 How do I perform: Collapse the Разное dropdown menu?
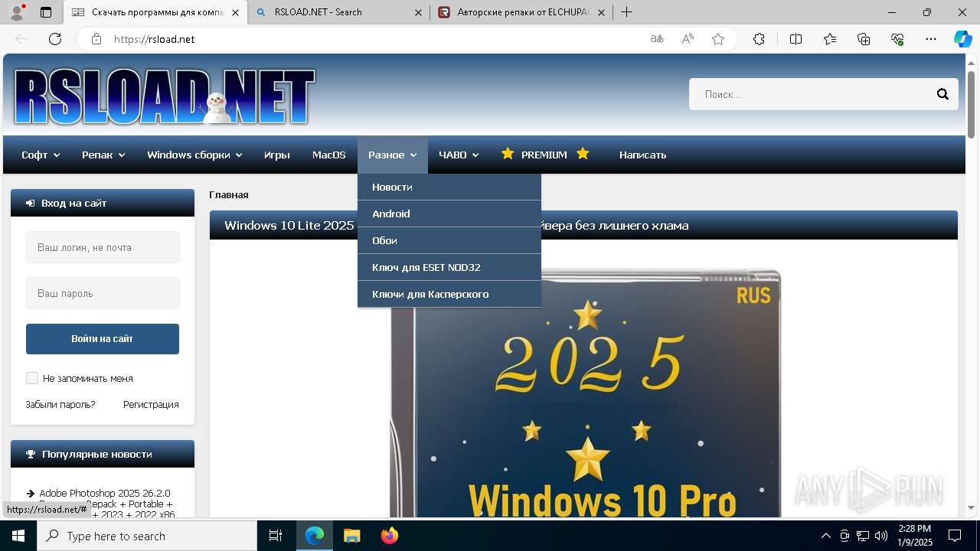(392, 155)
